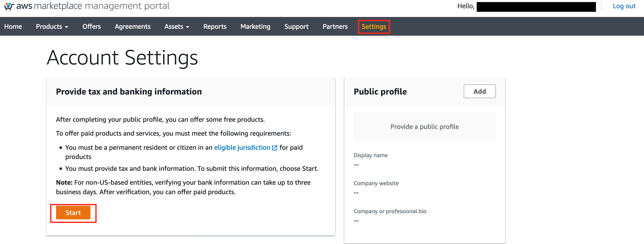Go to the Partners section
This screenshot has height=244, width=644.
coord(335,26)
